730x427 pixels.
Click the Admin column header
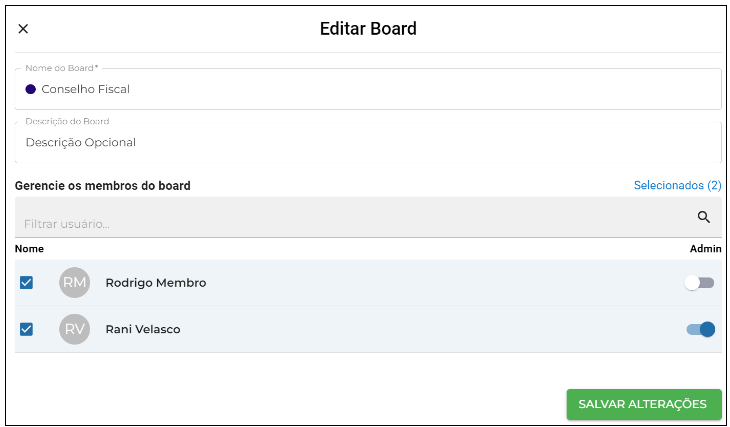click(x=705, y=249)
